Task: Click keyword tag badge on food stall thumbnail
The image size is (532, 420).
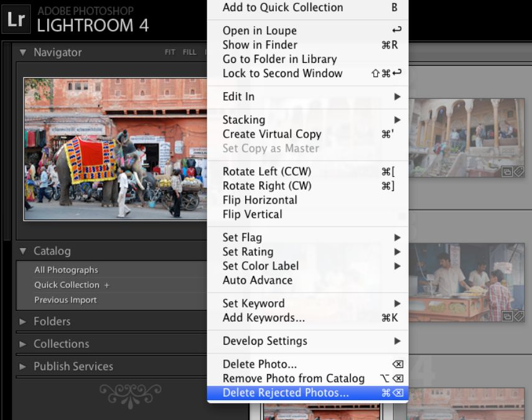Action: click(518, 316)
